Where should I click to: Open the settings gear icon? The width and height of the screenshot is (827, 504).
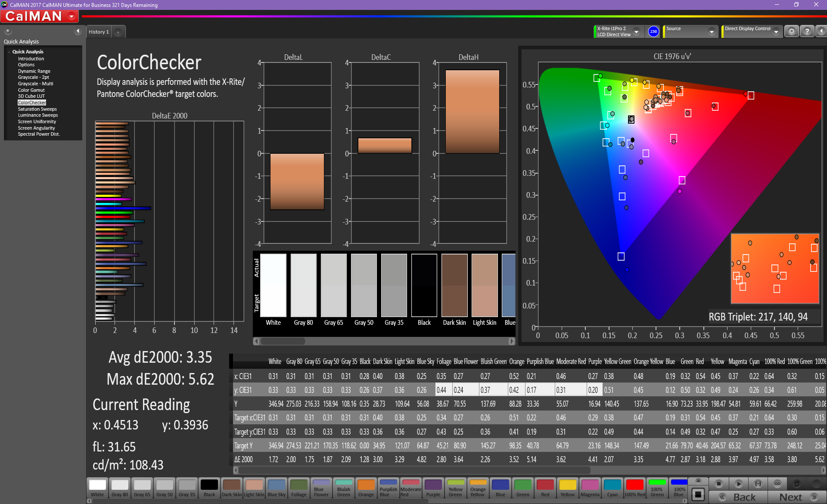tap(791, 31)
